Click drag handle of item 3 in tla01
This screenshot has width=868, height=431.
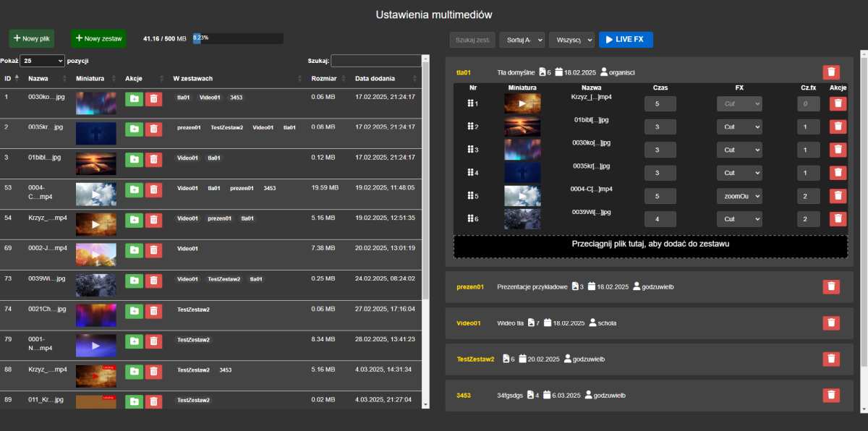tap(471, 150)
